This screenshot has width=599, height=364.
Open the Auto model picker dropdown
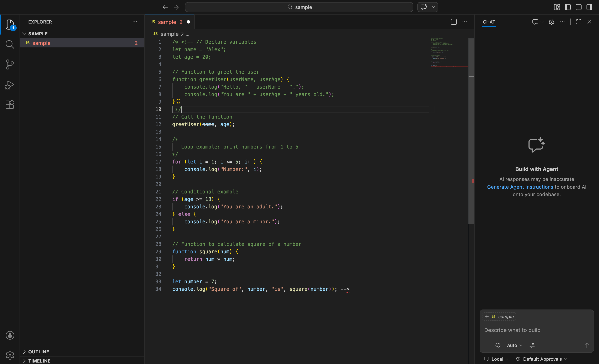pyautogui.click(x=514, y=345)
